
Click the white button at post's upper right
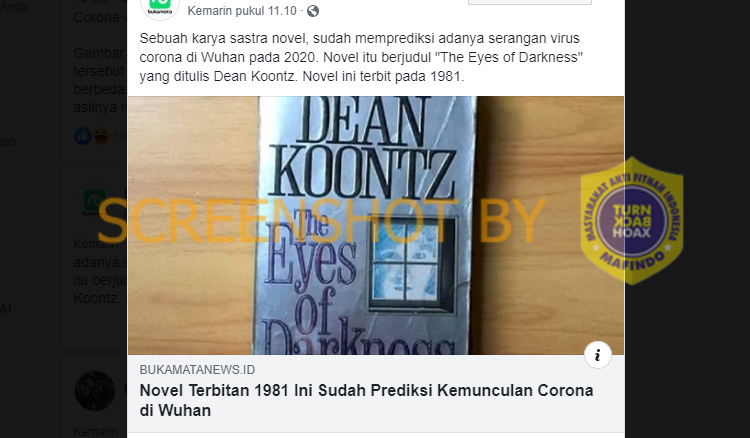click(x=529, y=2)
